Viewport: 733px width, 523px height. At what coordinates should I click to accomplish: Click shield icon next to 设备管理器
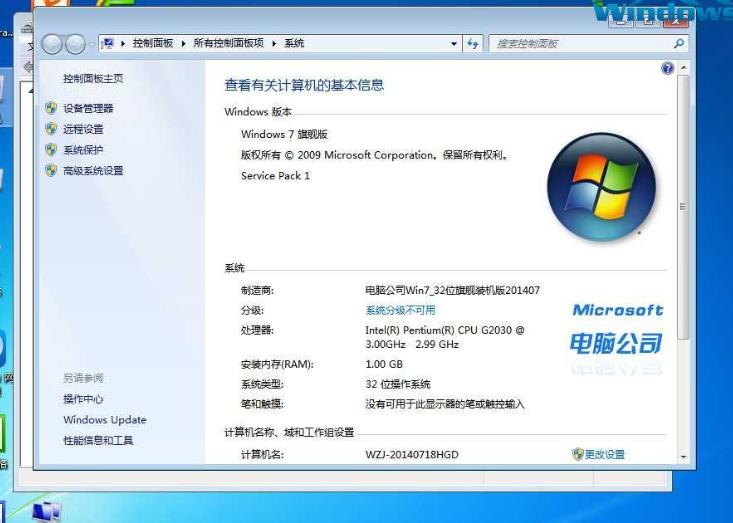point(51,108)
